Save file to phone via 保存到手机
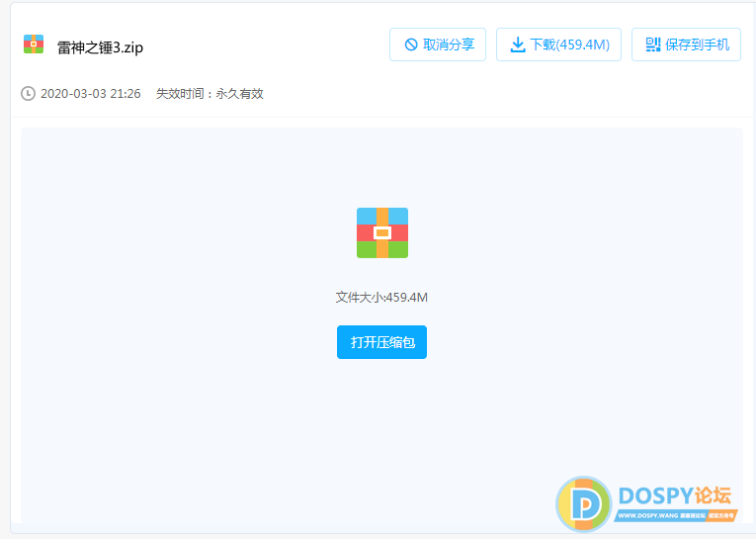 (686, 45)
